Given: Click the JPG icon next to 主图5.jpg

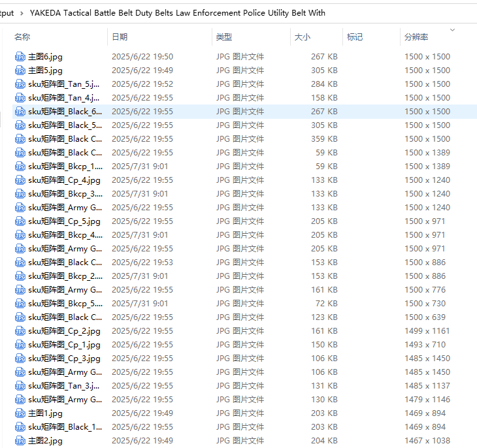Looking at the screenshot, I should coord(20,71).
